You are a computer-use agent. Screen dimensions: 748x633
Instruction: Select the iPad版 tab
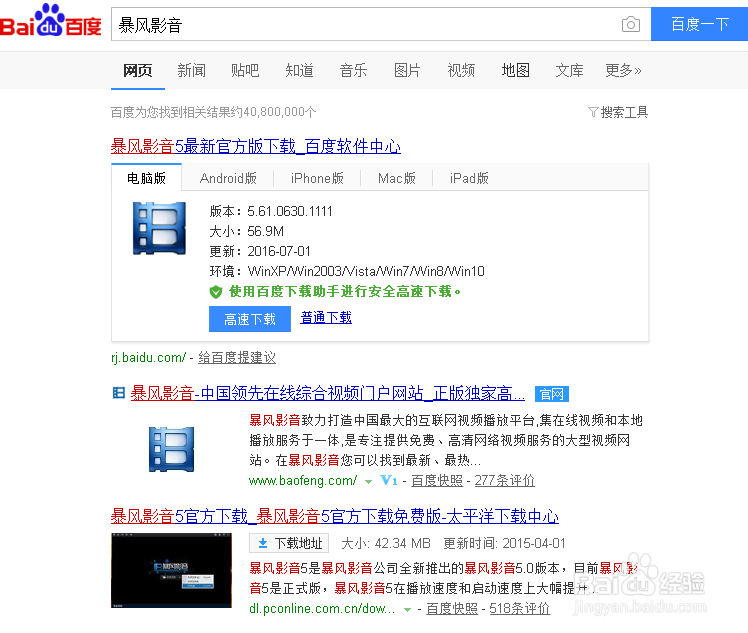469,178
